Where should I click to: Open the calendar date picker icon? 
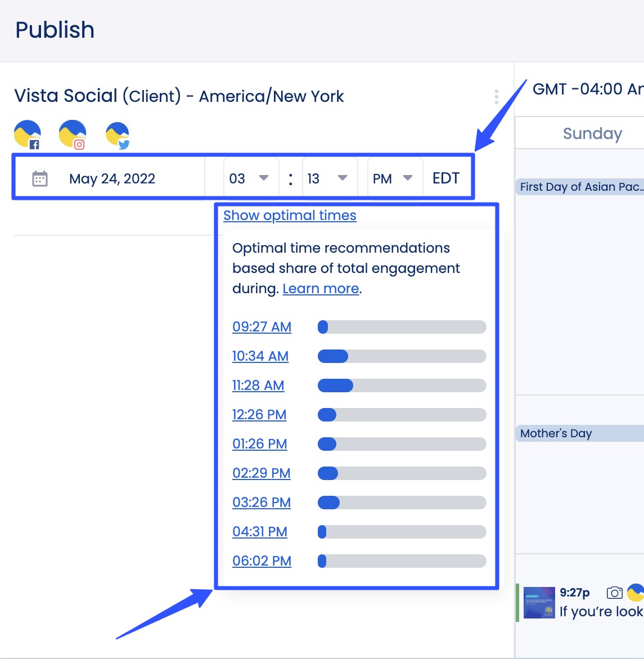click(x=40, y=179)
